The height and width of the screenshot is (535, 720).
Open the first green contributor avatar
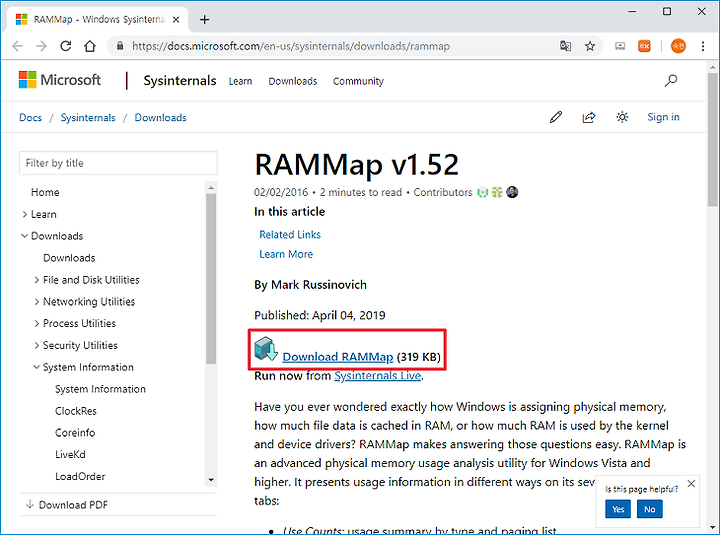482,192
